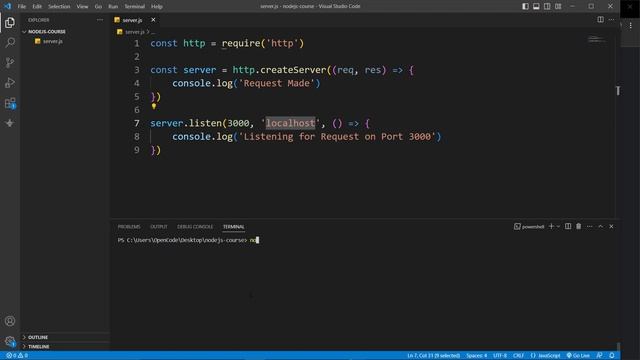Open the Manage gear icon
Viewport: 640px width, 360px height.
10,341
